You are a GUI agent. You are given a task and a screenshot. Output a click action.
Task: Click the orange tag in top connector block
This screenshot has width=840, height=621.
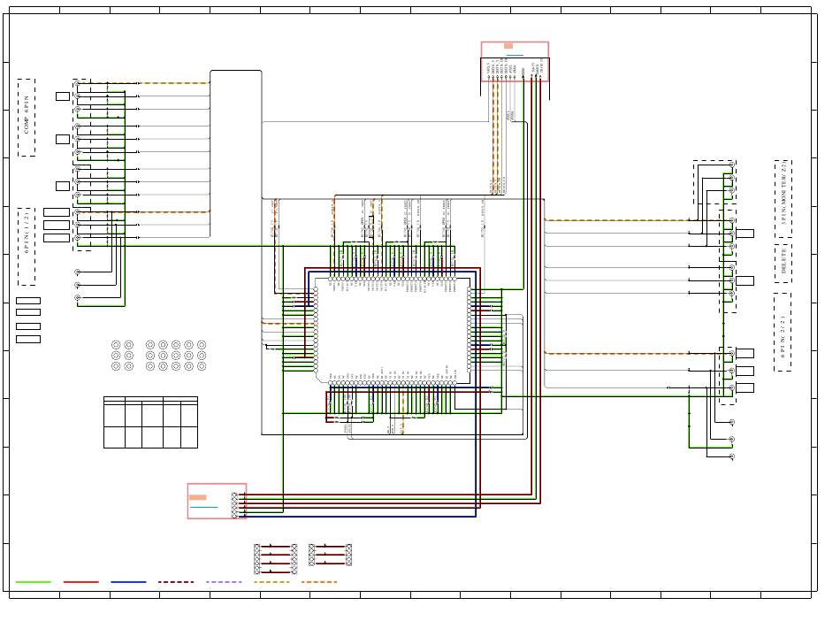pyautogui.click(x=508, y=46)
